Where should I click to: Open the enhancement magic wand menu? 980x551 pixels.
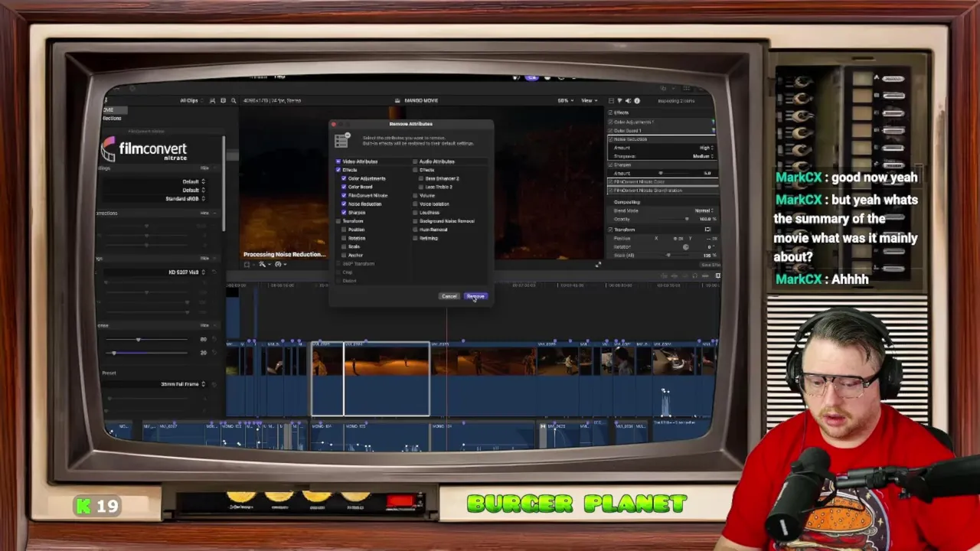coord(263,264)
